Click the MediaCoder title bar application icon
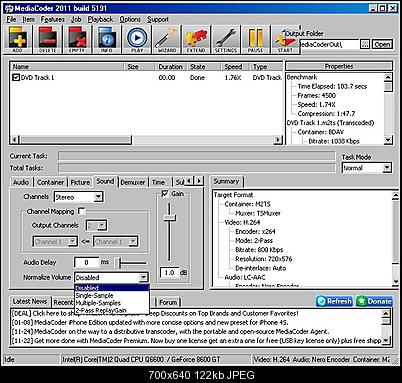Viewport: 402px width, 383px height. pyautogui.click(x=9, y=8)
